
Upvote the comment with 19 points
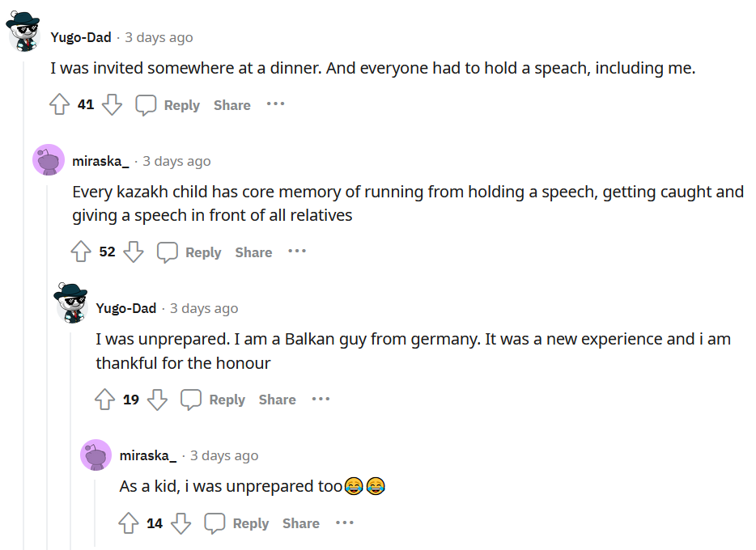click(105, 400)
